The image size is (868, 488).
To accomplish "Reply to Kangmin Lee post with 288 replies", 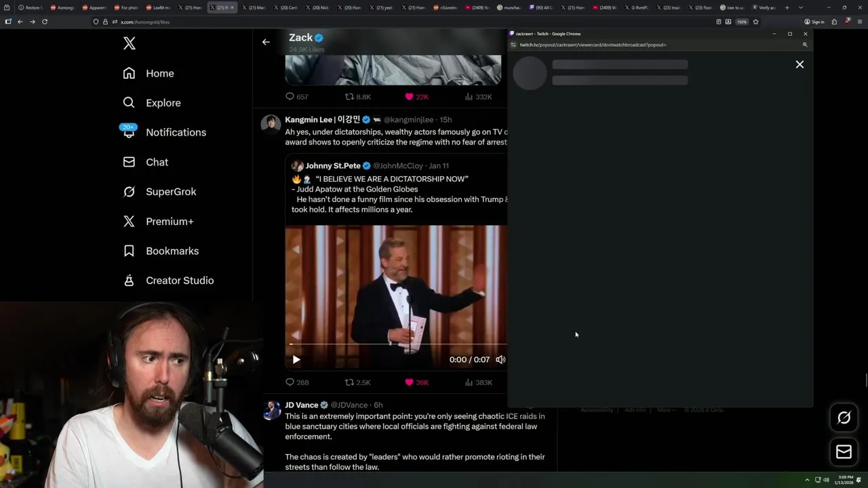I will pyautogui.click(x=296, y=382).
